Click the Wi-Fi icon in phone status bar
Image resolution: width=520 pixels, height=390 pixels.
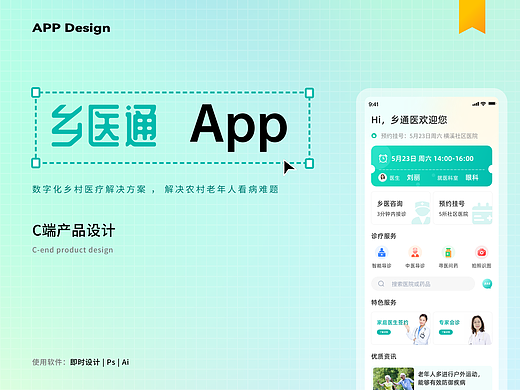[x=483, y=104]
